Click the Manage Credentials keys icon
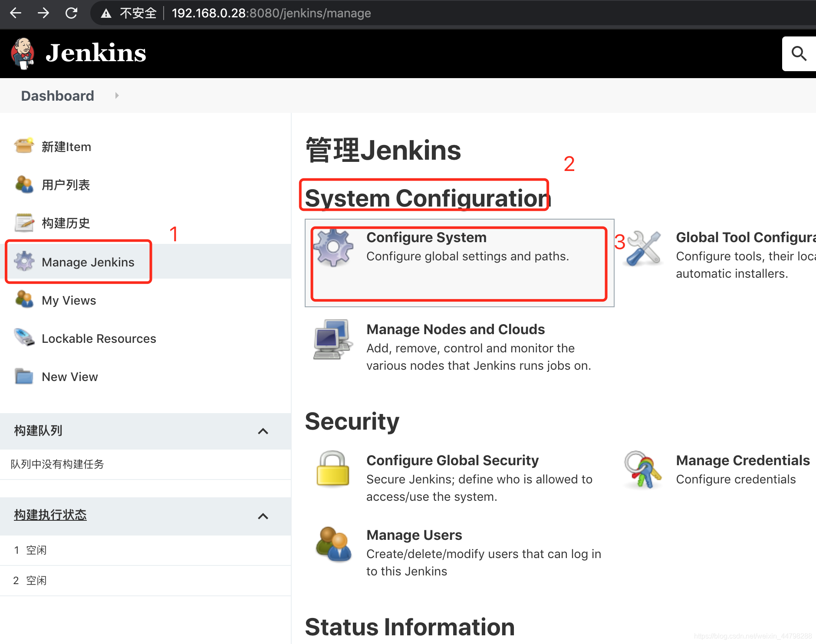The image size is (816, 644). click(x=643, y=470)
